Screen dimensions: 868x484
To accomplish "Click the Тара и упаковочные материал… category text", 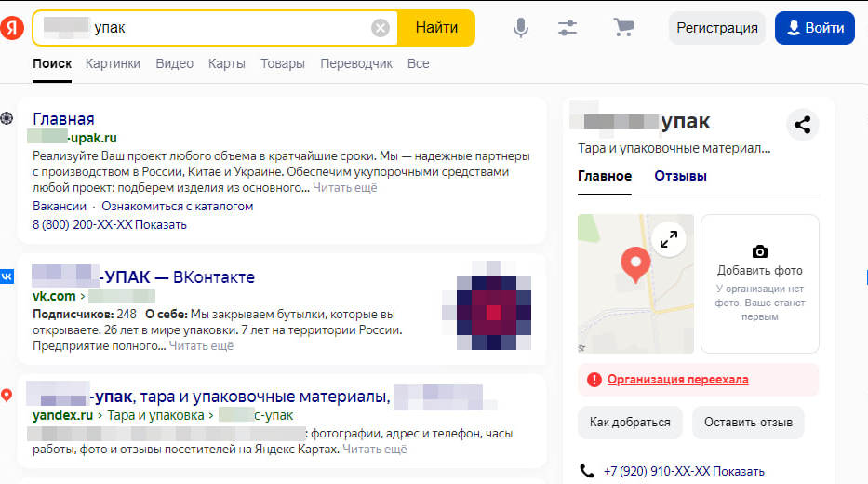I will 674,148.
